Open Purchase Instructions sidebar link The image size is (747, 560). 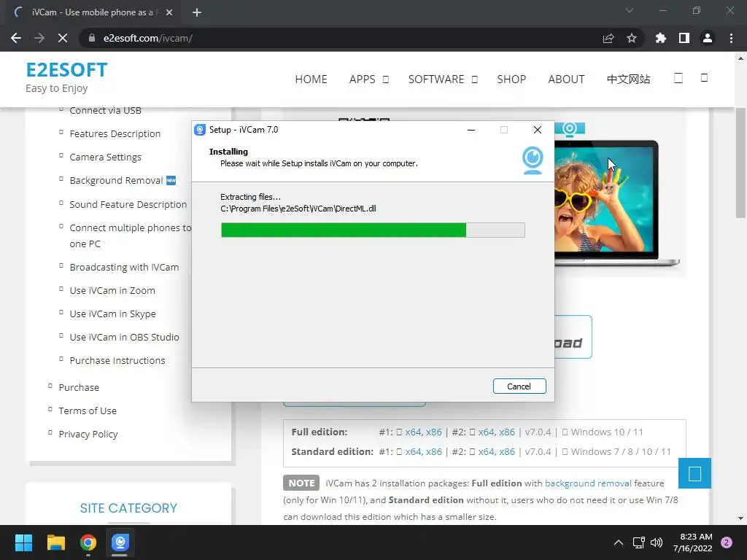click(x=117, y=360)
